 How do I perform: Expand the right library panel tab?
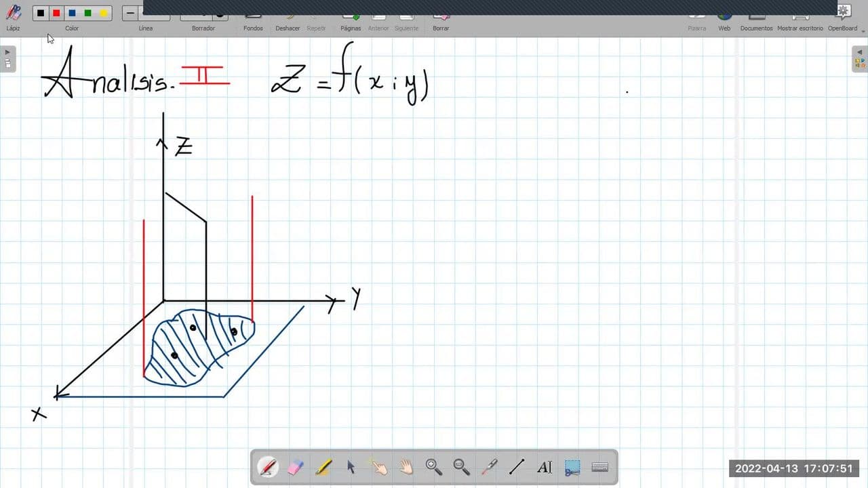tap(859, 58)
